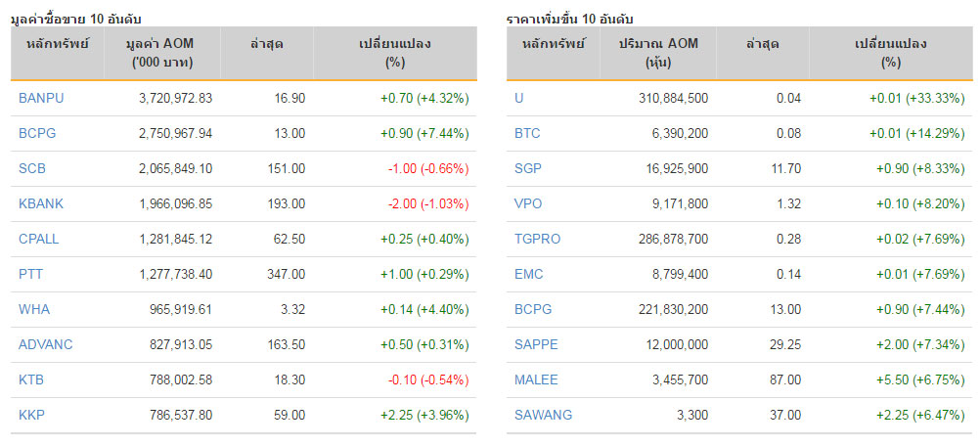This screenshot has width=980, height=446.
Task: Open CPALL stock details
Action: click(39, 239)
